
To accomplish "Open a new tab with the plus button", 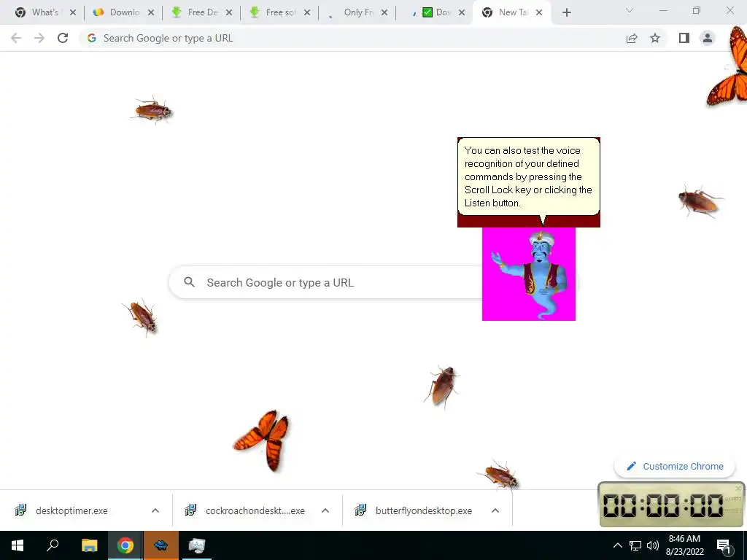I will click(x=566, y=12).
